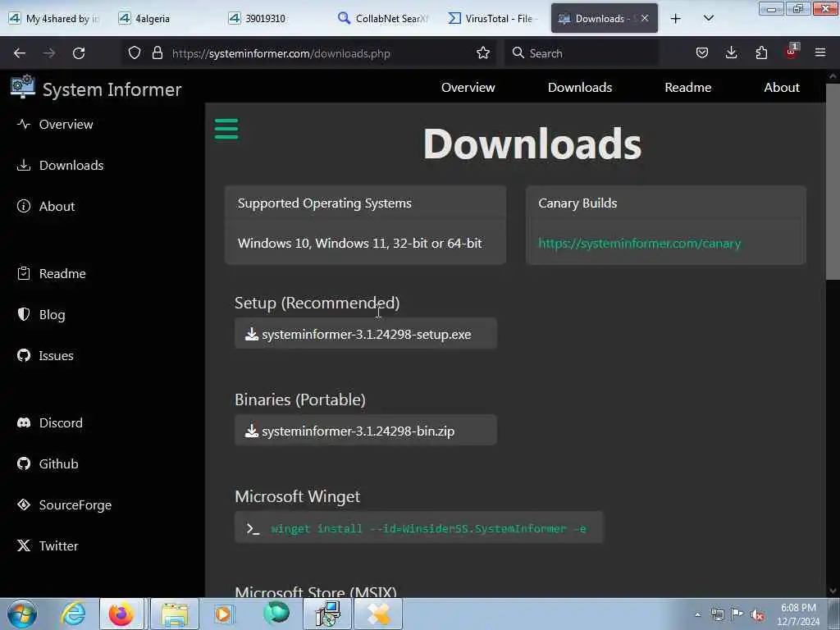
Task: Switch to the 4algeria tab
Action: pyautogui.click(x=164, y=19)
